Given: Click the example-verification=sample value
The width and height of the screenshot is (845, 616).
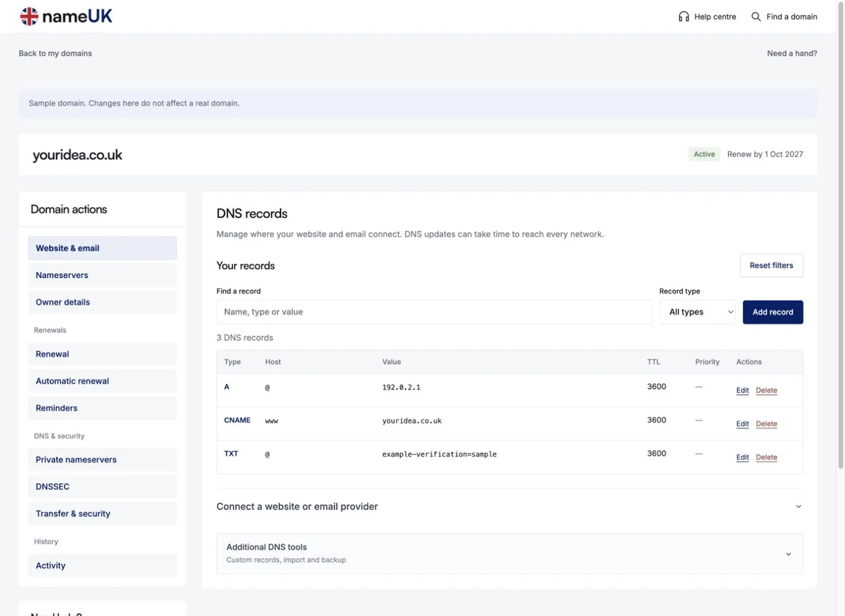Looking at the screenshot, I should pos(439,455).
